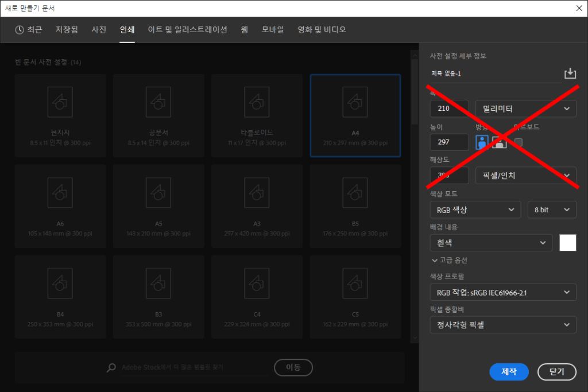Enable the 아트보드 checkbox
The image size is (588, 392).
(519, 142)
